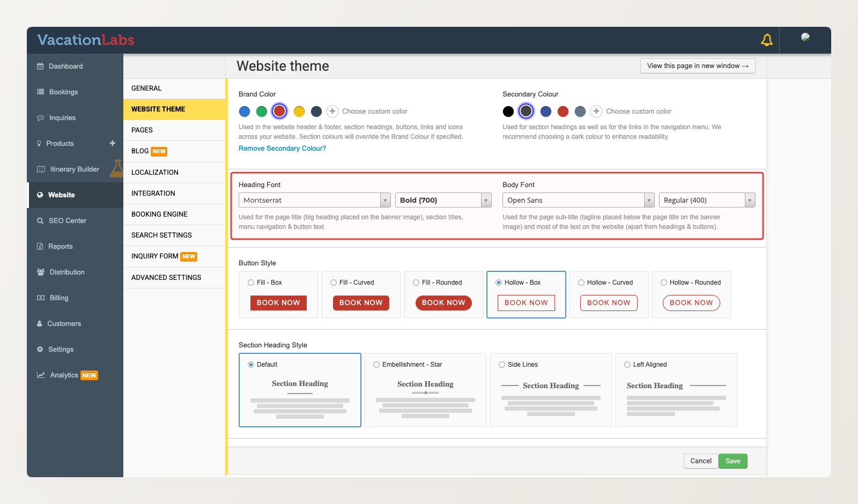Pick the navy blue Secondary Colour swatch
Screen dimensions: 858x504
coord(546,111)
